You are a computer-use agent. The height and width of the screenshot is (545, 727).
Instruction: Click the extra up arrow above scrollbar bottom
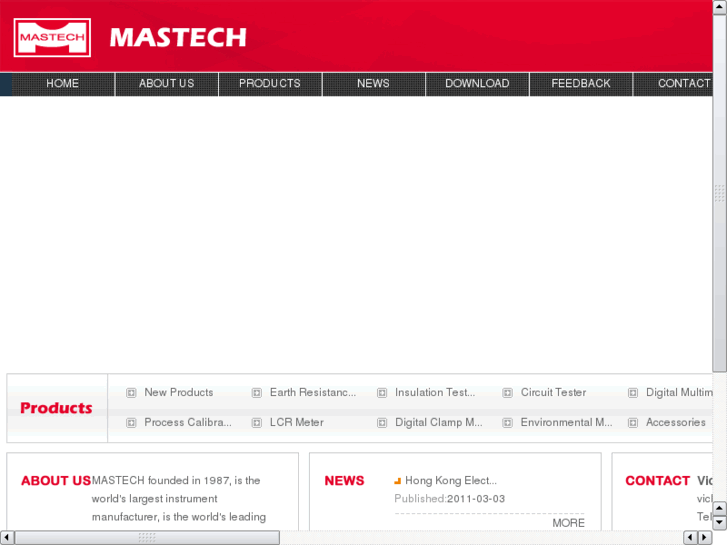(720, 508)
